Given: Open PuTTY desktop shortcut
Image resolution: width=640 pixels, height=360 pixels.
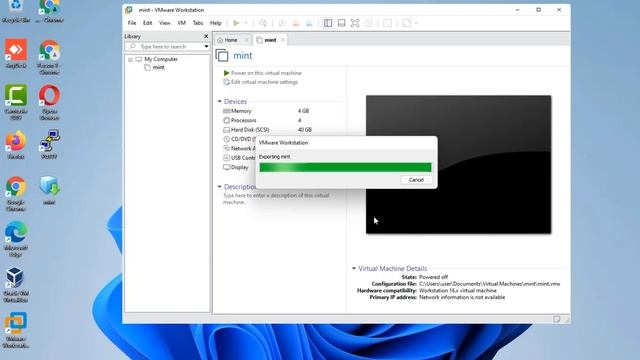Looking at the screenshot, I should 49,145.
